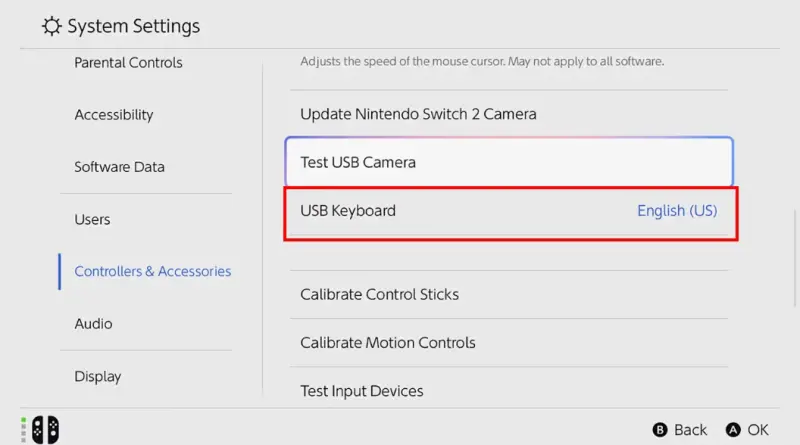
Task: Go to Users settings
Action: (x=92, y=219)
